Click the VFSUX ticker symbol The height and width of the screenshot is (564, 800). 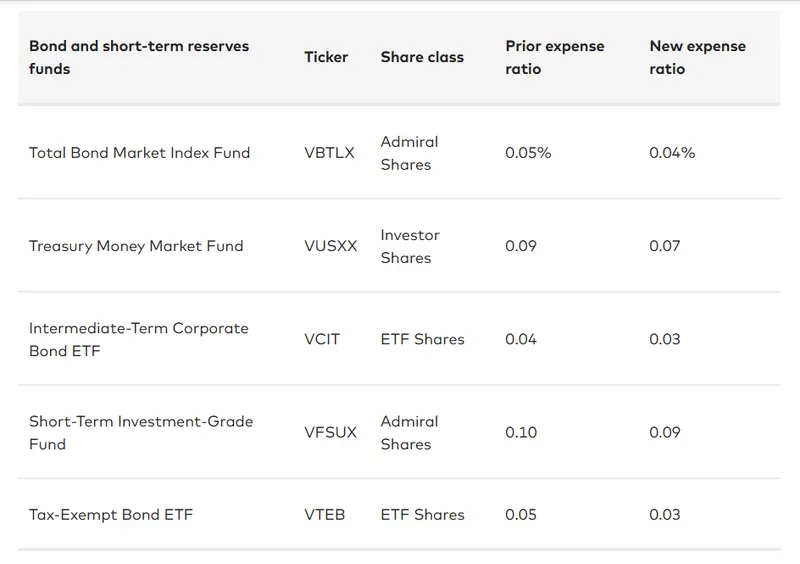pos(330,432)
